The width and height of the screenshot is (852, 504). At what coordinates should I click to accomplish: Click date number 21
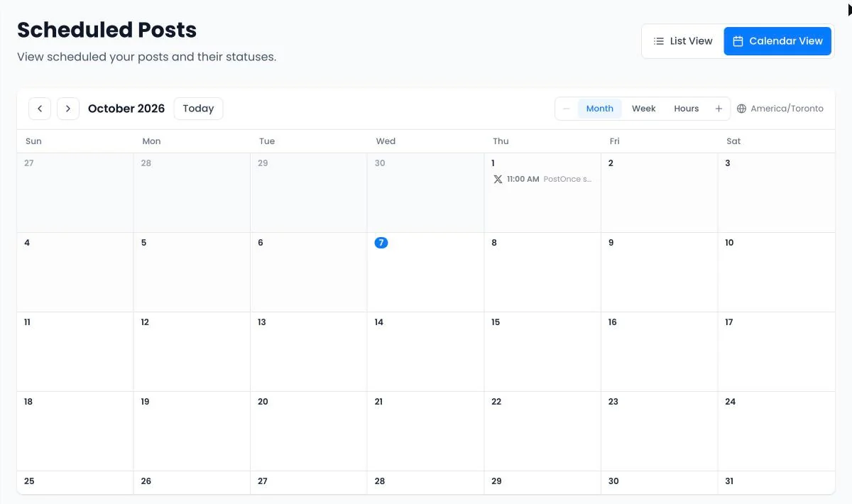click(x=378, y=402)
